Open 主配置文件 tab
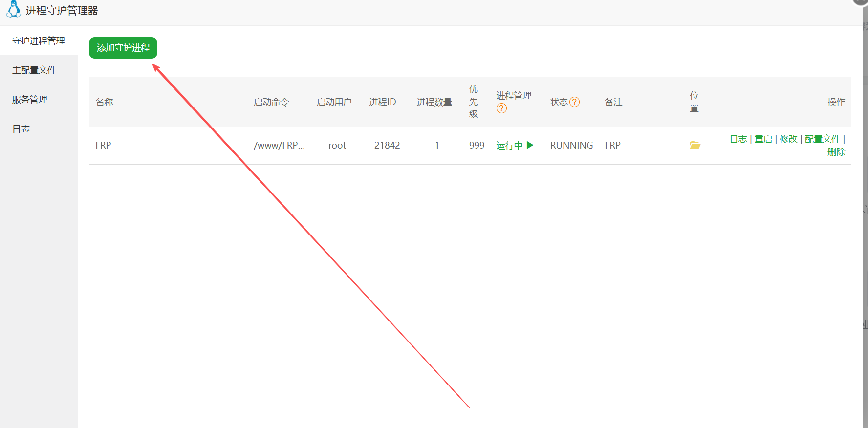 coord(34,70)
